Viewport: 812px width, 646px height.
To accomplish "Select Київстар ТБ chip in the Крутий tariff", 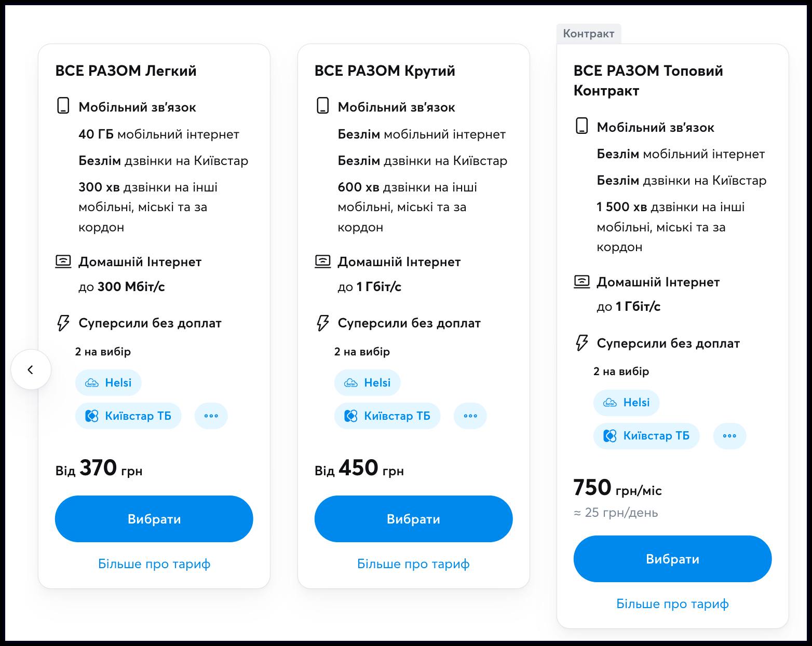I will pos(387,416).
